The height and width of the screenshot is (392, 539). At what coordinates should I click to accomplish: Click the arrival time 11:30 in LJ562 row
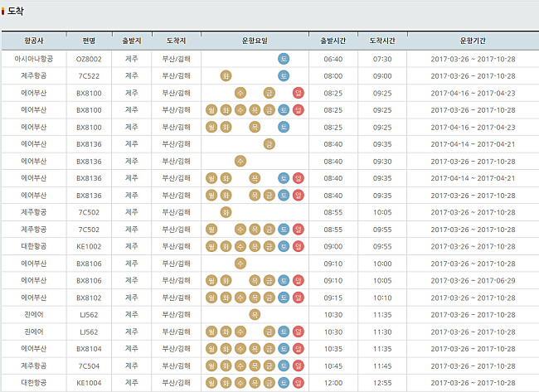coord(382,332)
